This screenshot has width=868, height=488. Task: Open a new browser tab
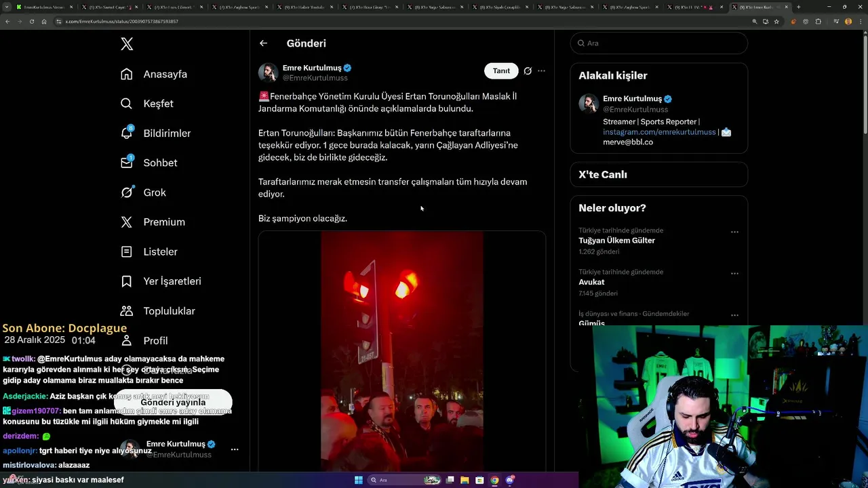coord(798,7)
